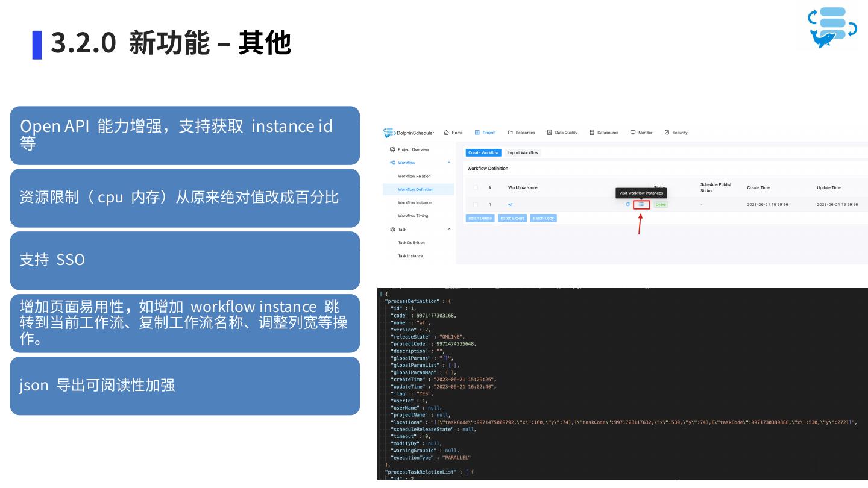Click the Batch Copy button
This screenshot has width=868, height=488.
544,218
